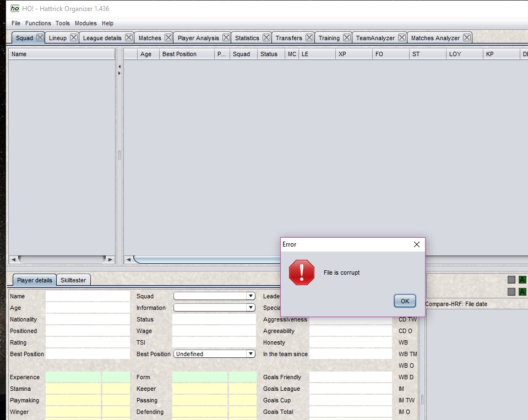Viewport: 528px width, 420px height.
Task: Open the Tools menu
Action: coord(62,23)
